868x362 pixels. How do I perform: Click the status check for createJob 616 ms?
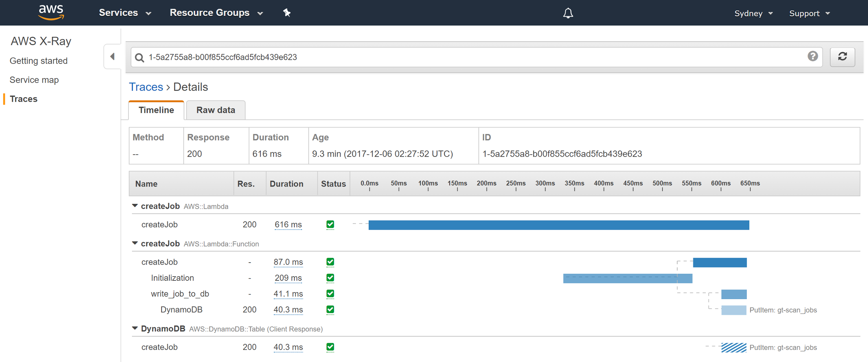tap(330, 224)
